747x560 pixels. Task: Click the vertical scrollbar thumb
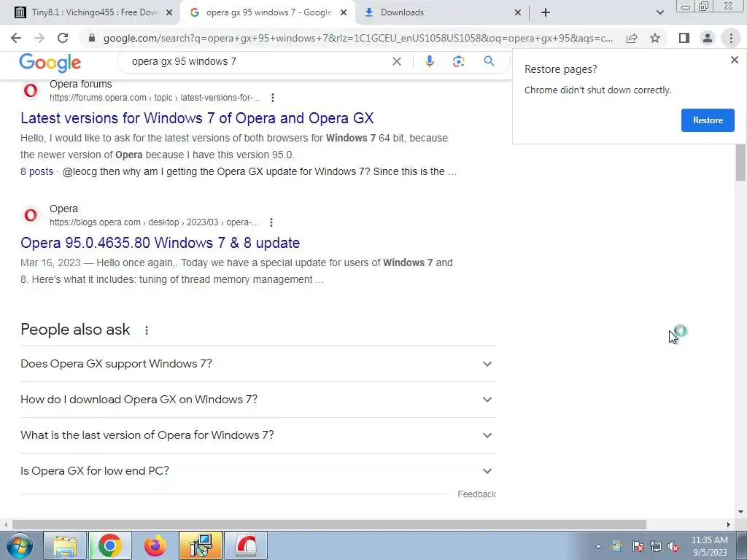click(x=740, y=162)
